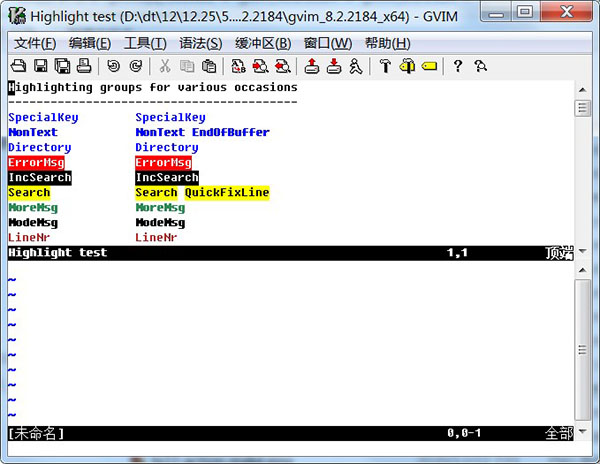Click the upper pane scrollbar thumb
Viewport: 600px width, 464px height.
tap(582, 108)
